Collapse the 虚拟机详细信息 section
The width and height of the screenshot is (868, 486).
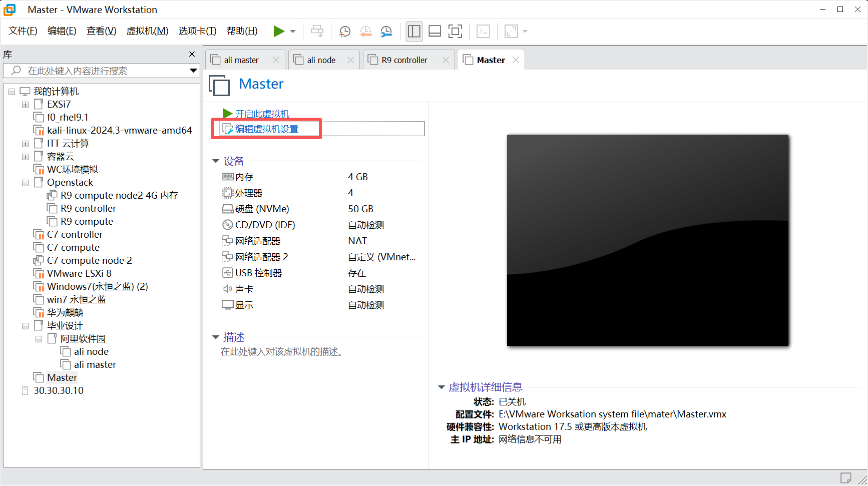pos(442,387)
